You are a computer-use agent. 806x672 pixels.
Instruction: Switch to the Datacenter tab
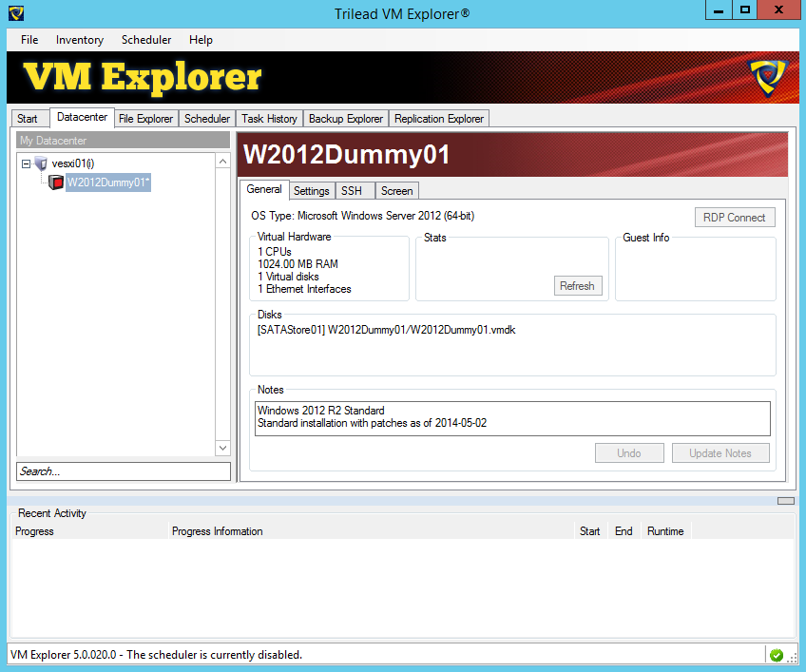(x=82, y=117)
